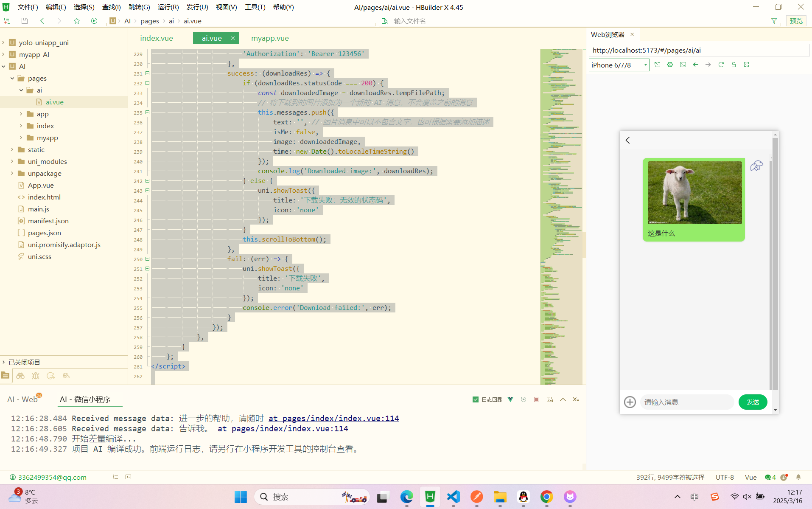Open the taskbar 搜索 search box

(312, 497)
